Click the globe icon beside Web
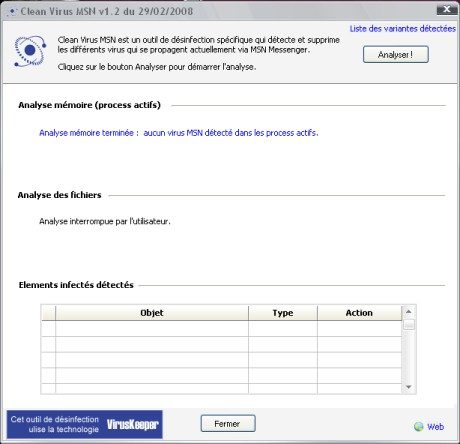Viewport: 460px width, 444px height. (x=419, y=427)
